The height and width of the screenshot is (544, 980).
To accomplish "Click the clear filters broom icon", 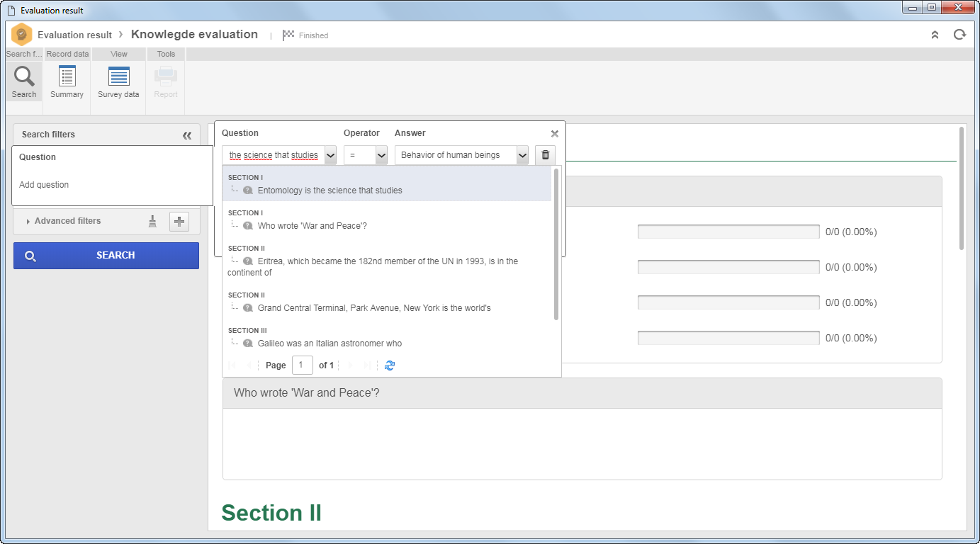I will [x=153, y=222].
